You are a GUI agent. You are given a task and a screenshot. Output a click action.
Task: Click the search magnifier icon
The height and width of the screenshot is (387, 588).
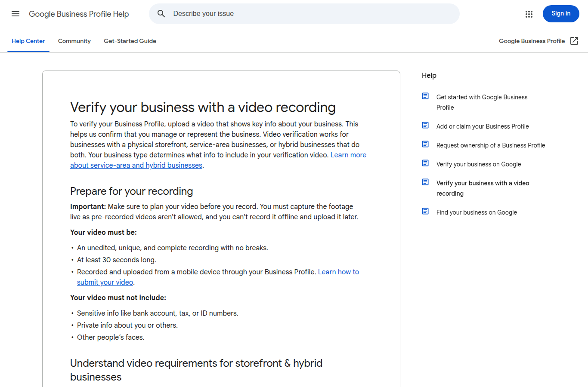click(x=161, y=14)
